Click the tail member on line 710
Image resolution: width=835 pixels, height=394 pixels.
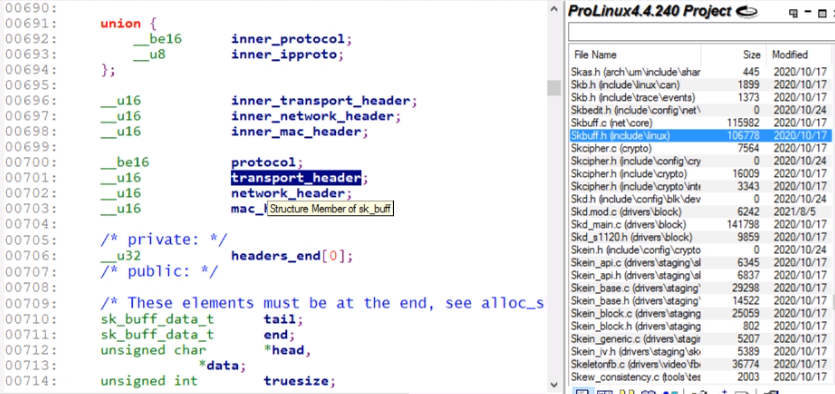(280, 319)
